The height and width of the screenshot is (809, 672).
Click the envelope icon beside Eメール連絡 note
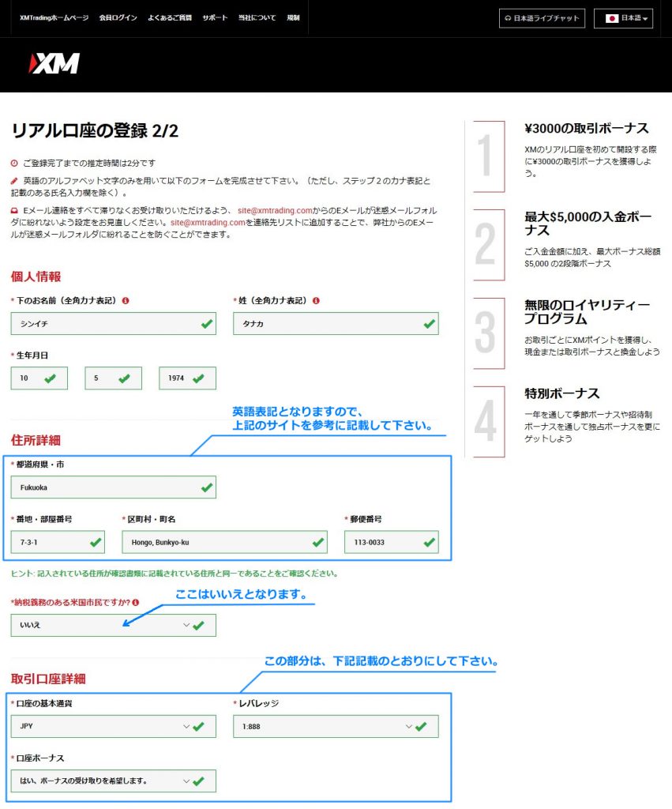14,210
